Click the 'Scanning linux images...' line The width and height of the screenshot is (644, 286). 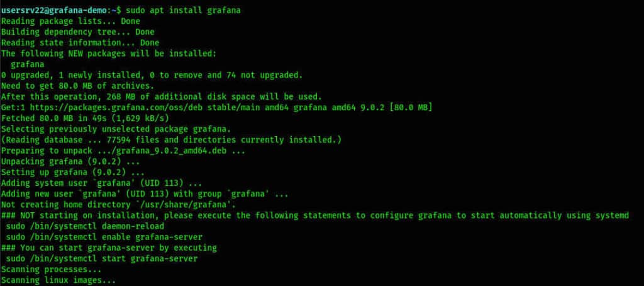click(x=58, y=280)
